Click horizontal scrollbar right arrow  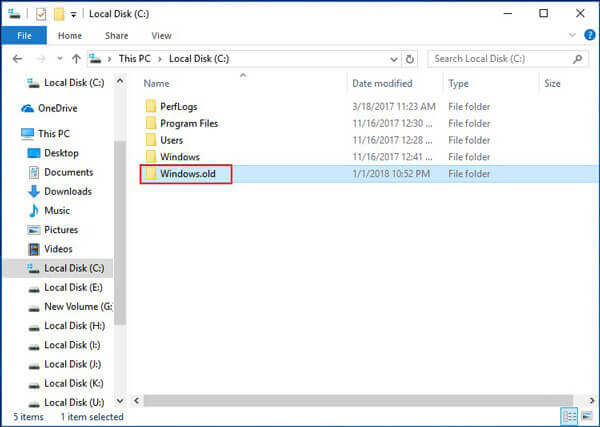point(592,401)
